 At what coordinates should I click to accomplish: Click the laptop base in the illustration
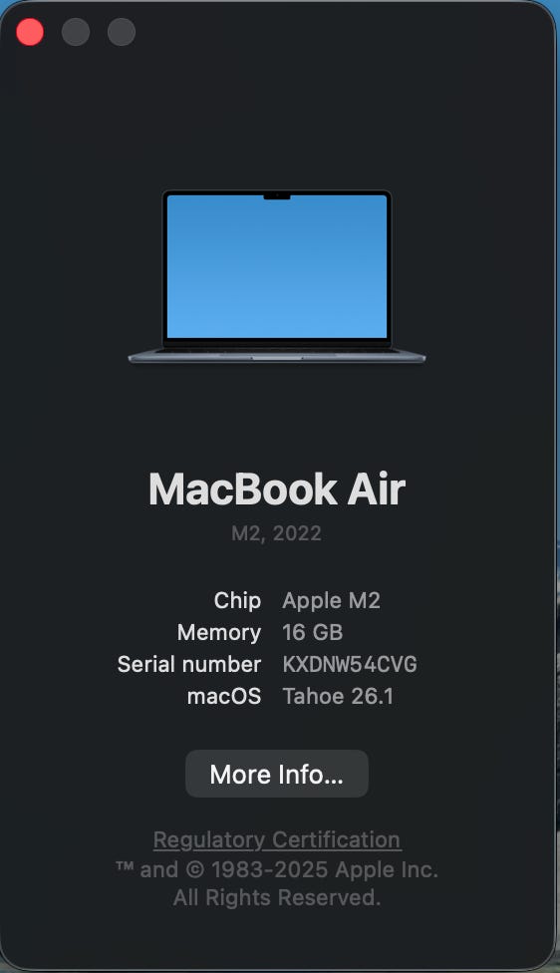point(277,356)
